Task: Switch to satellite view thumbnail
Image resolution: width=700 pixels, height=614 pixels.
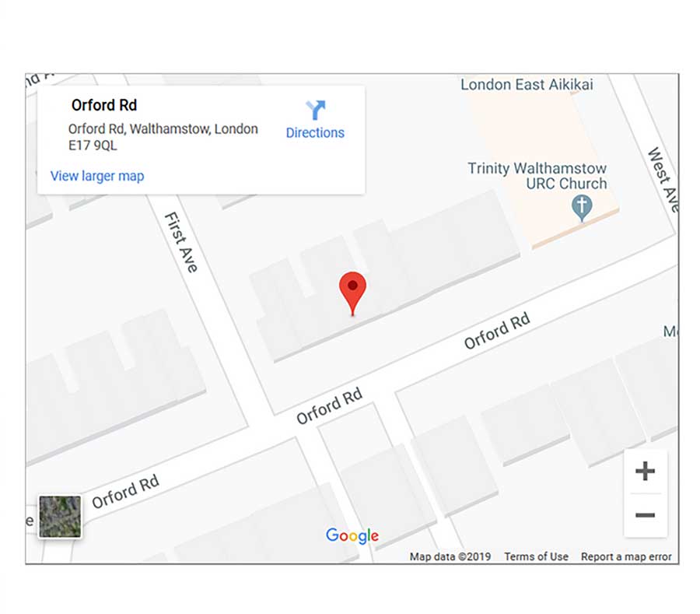Action: tap(60, 517)
